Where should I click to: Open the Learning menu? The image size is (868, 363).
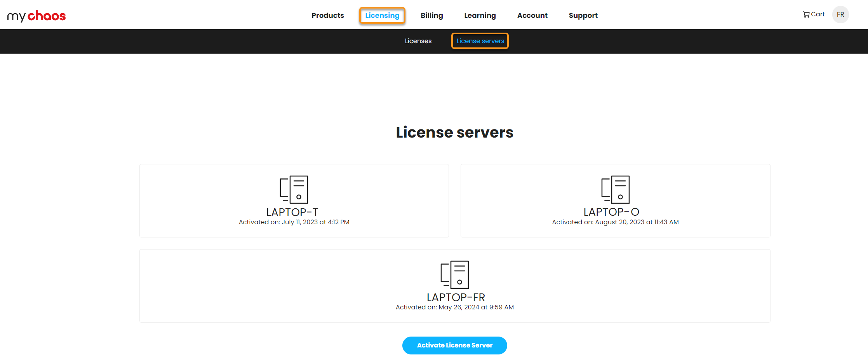point(480,16)
